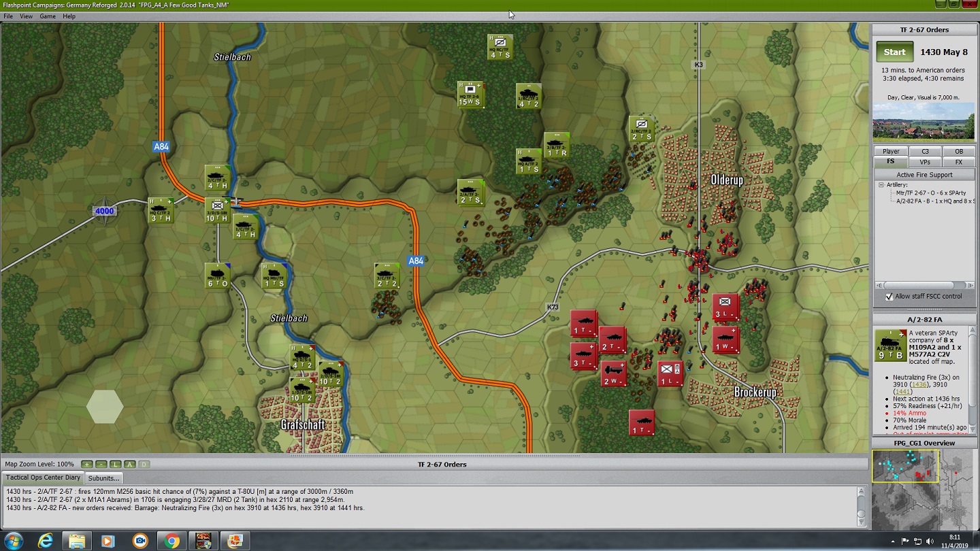Screen dimensions: 980x551
Task: Switch to the FX tab
Action: [x=958, y=162]
